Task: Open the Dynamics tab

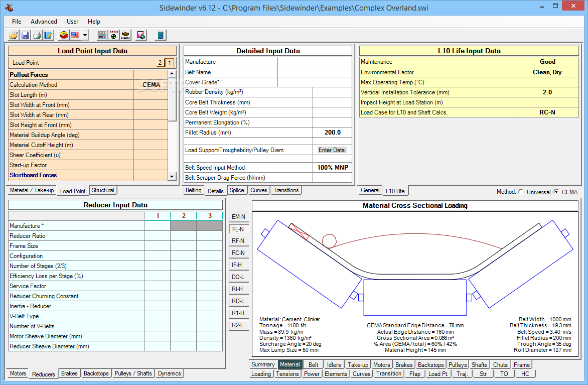Action: click(x=170, y=373)
